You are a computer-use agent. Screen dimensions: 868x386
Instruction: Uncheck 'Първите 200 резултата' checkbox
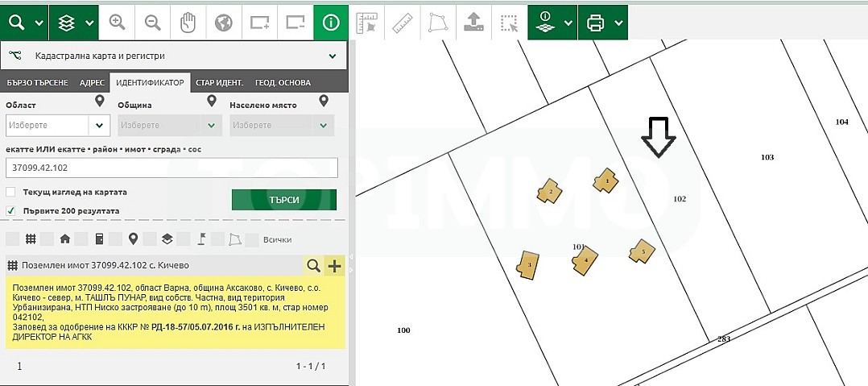point(10,210)
